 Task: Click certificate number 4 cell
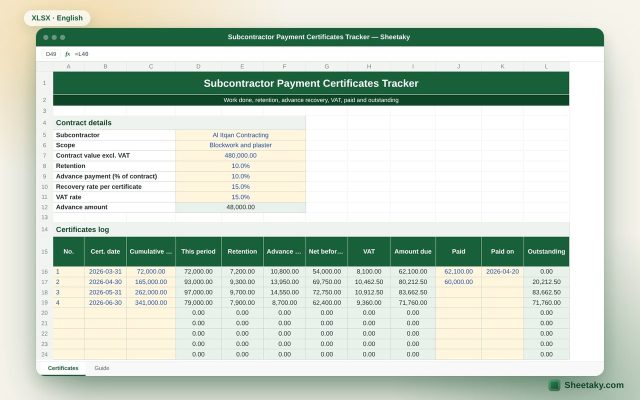69,303
